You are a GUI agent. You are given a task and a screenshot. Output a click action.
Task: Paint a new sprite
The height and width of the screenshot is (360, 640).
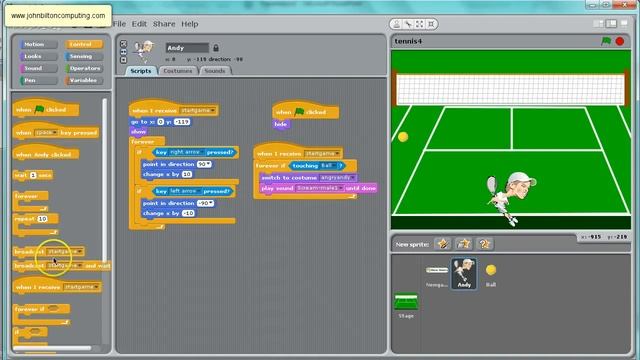tap(442, 244)
